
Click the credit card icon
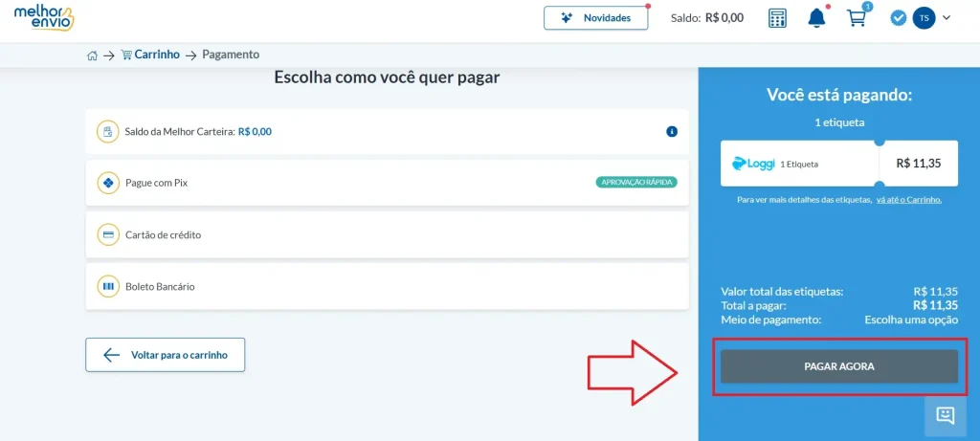pyautogui.click(x=108, y=235)
